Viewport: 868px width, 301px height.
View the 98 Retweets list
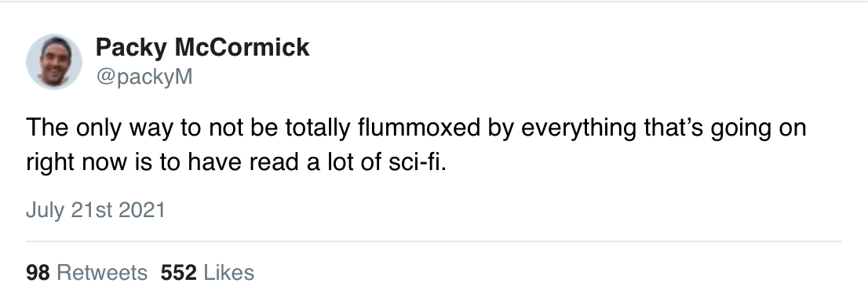point(86,272)
